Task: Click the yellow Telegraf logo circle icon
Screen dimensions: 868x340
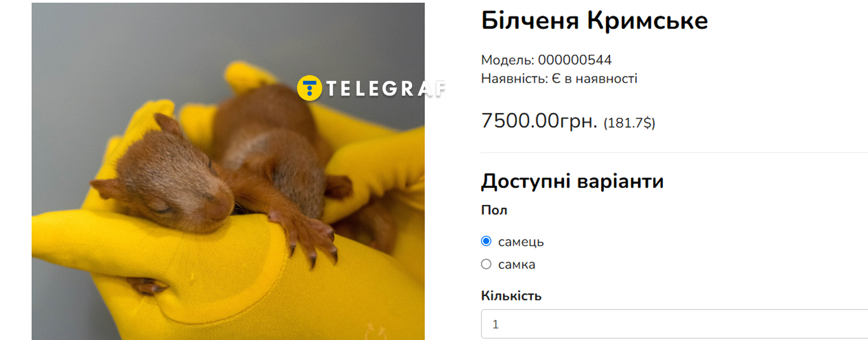Action: (309, 88)
